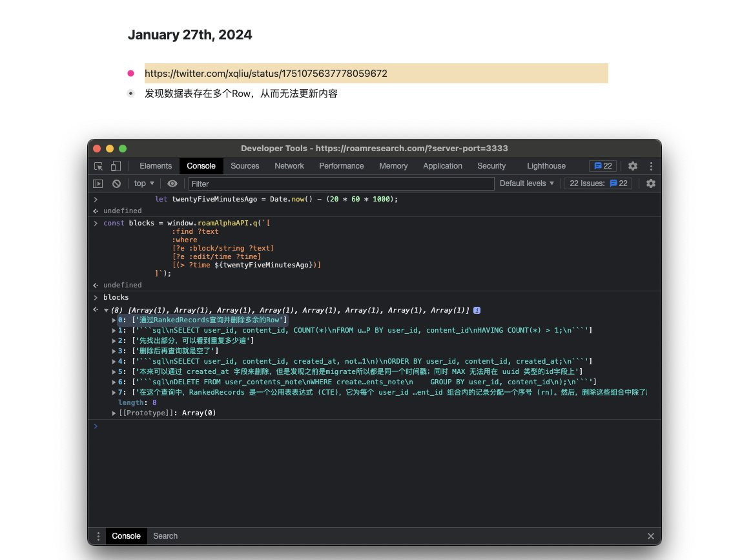Select the Console tab in top bar
This screenshot has width=742, height=560.
pyautogui.click(x=201, y=166)
